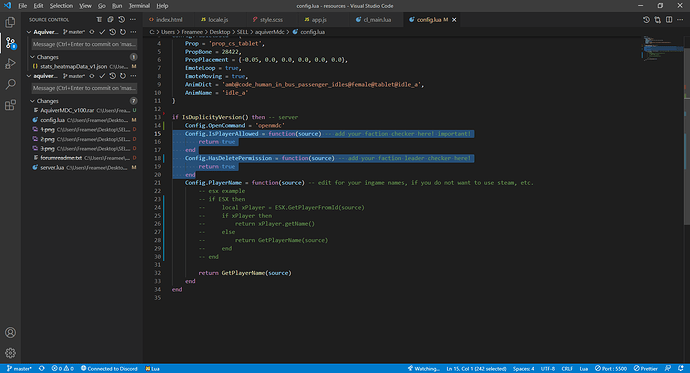This screenshot has height=373, width=690.
Task: Open the File menu
Action: (x=22, y=6)
